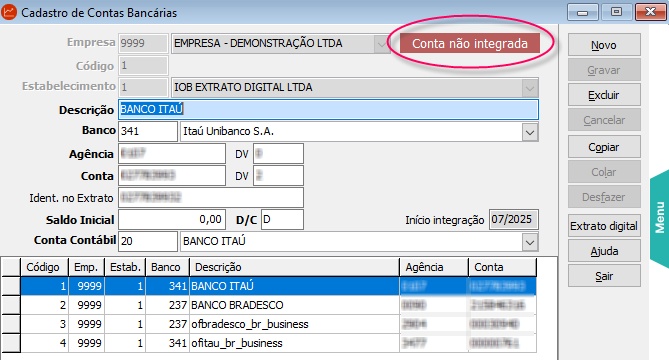The height and width of the screenshot is (360, 669).
Task: Click the Conta Contábil BANCO ITAÚ combo box
Action: click(359, 241)
